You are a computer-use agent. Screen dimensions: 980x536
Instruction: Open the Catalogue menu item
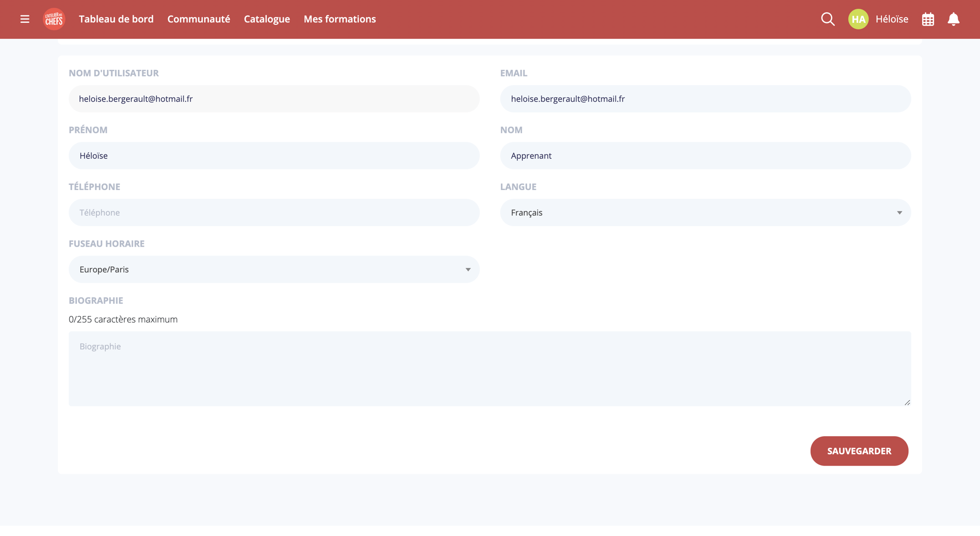(267, 19)
